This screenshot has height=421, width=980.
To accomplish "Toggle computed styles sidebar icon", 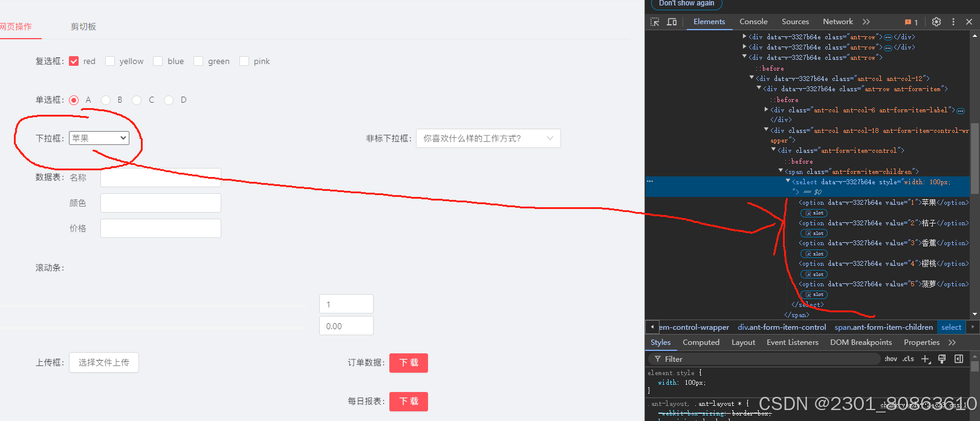I will coord(959,359).
